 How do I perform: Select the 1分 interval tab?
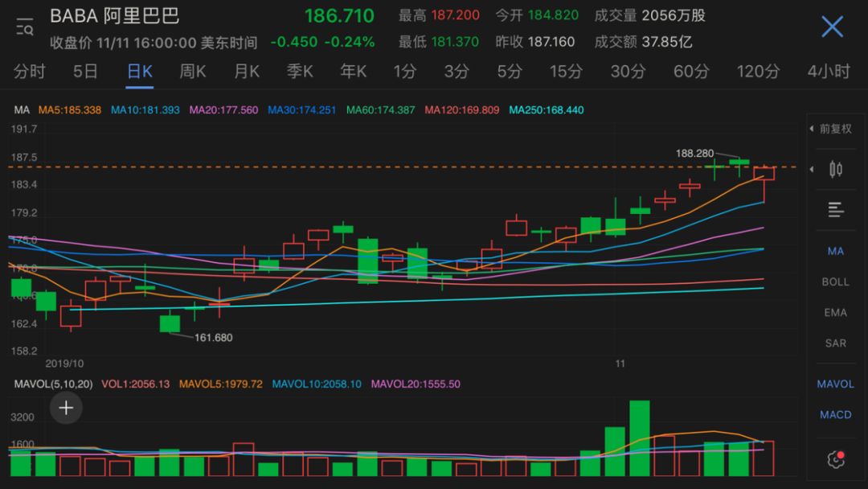[x=404, y=72]
